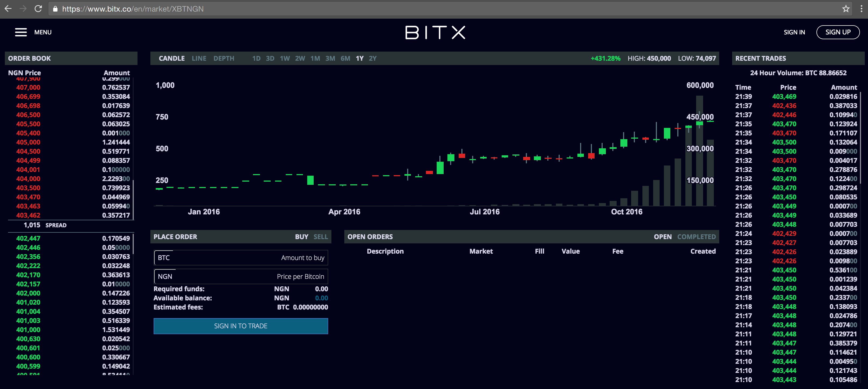Image resolution: width=868 pixels, height=389 pixels.
Task: Select the 3M chart range
Action: tap(330, 58)
